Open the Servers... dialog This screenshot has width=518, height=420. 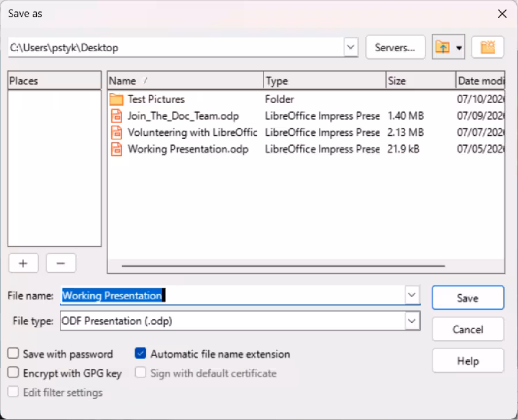pos(395,47)
